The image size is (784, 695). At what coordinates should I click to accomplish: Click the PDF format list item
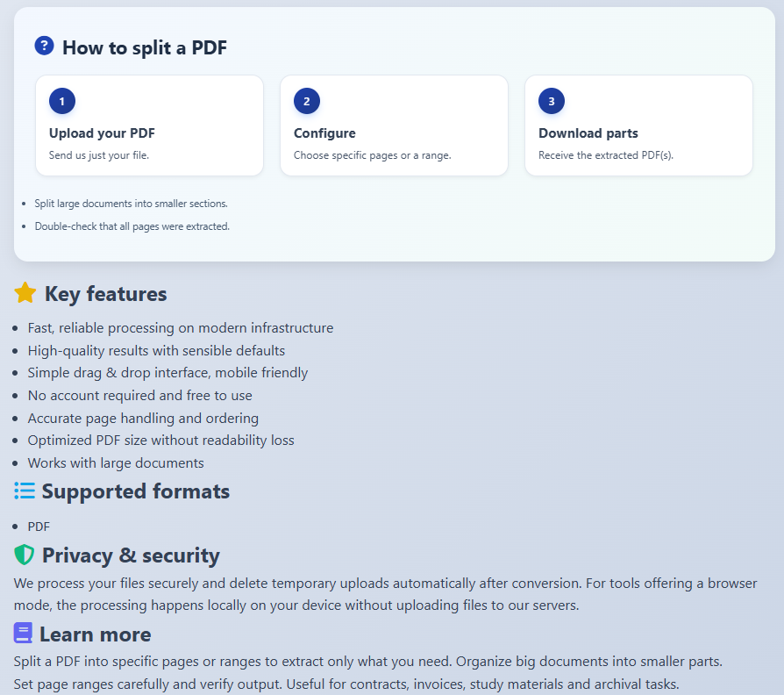[x=39, y=527]
